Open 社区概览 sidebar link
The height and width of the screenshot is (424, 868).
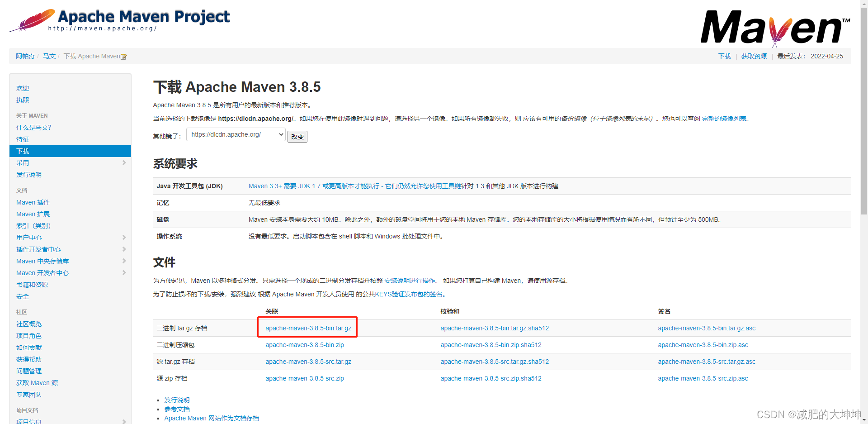(29, 324)
